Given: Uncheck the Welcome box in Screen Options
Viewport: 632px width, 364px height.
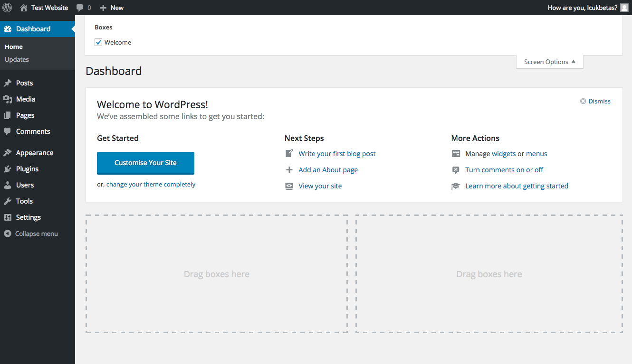Looking at the screenshot, I should [98, 42].
